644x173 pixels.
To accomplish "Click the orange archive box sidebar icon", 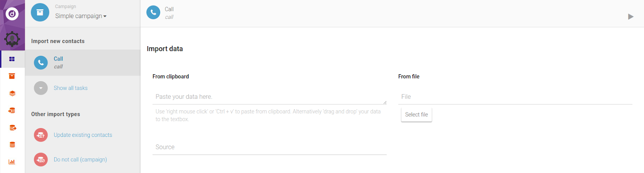I will click(12, 76).
